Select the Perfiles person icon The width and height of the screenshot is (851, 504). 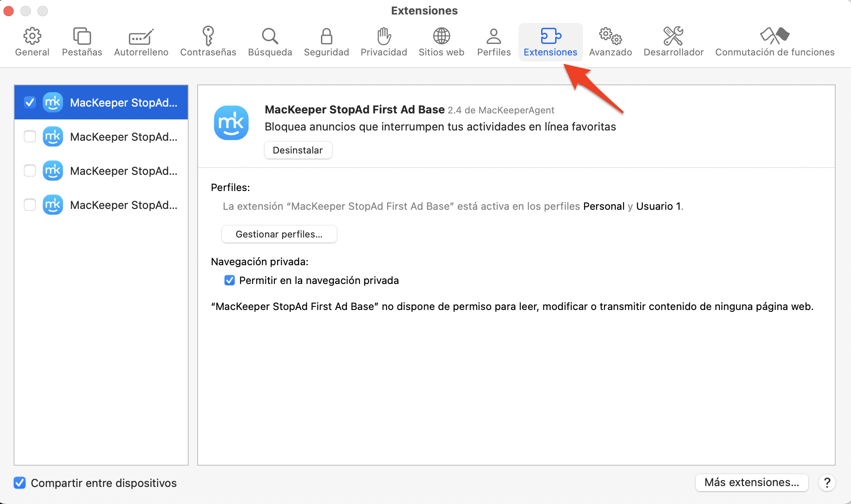pyautogui.click(x=494, y=36)
